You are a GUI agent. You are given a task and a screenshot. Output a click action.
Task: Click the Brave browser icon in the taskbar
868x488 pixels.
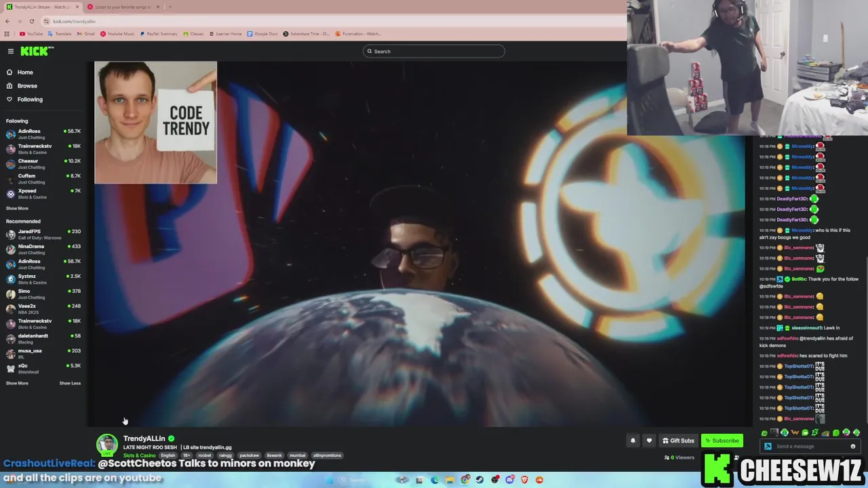coord(524,480)
